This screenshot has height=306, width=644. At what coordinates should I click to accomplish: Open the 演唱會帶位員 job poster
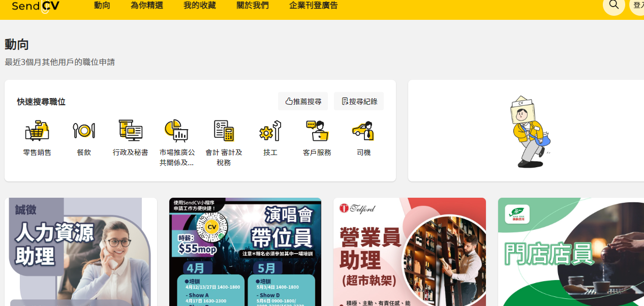[245, 252]
